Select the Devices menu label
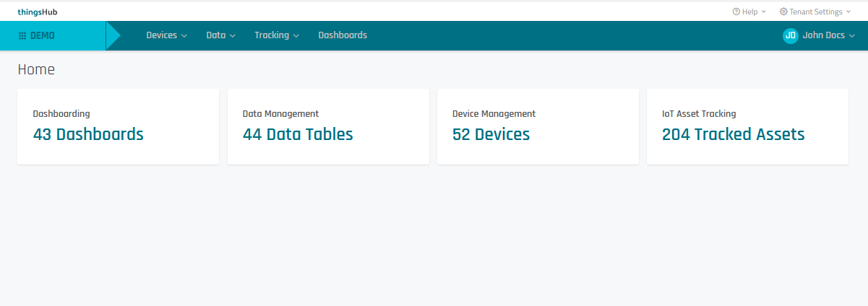 tap(161, 35)
